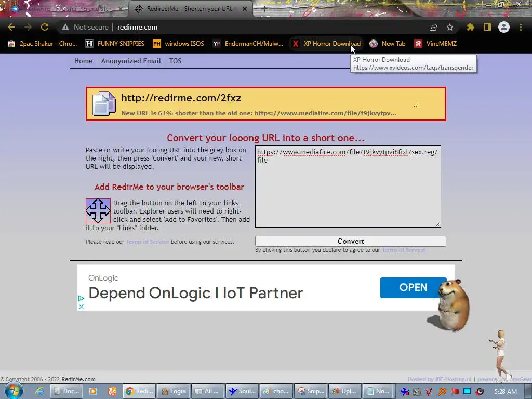
Task: Open the EndermanCH/Malw... bookmark
Action: click(x=248, y=44)
